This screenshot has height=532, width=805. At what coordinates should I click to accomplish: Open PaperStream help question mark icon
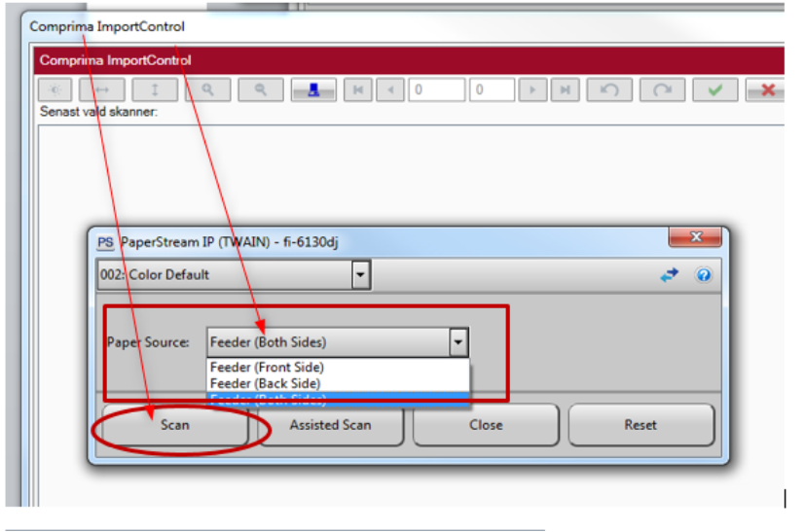704,275
